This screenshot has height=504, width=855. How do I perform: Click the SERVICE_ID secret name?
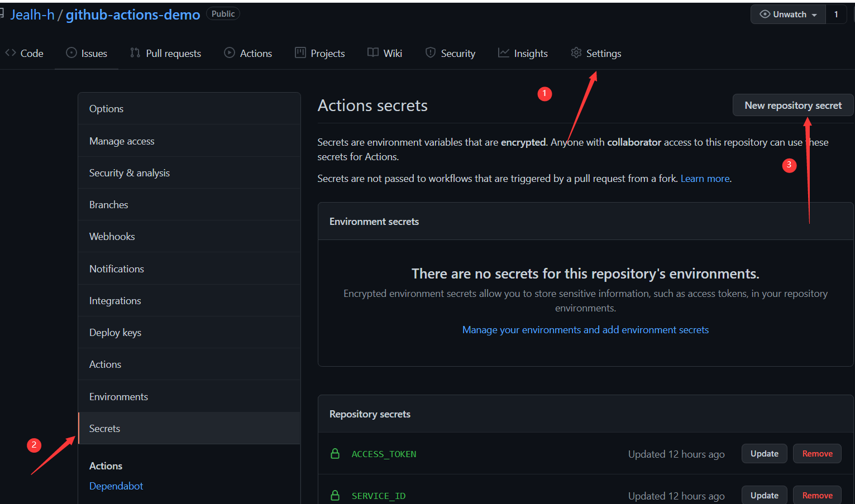(x=379, y=496)
